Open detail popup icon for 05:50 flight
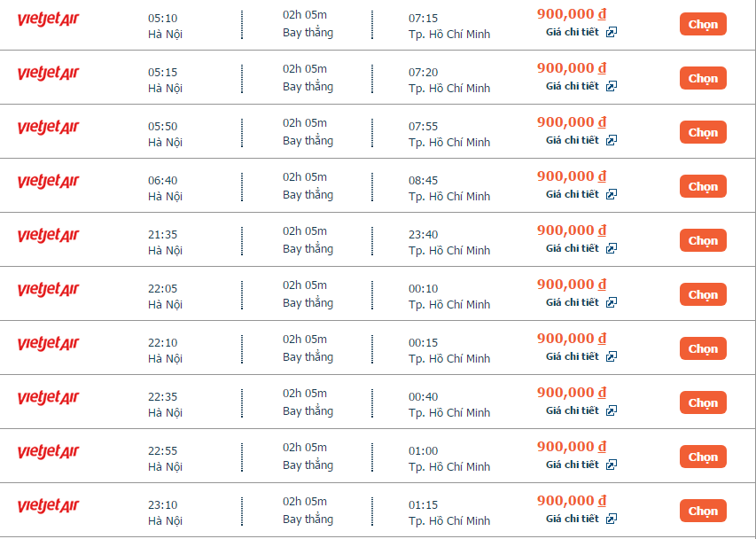The height and width of the screenshot is (539, 756). pos(612,140)
